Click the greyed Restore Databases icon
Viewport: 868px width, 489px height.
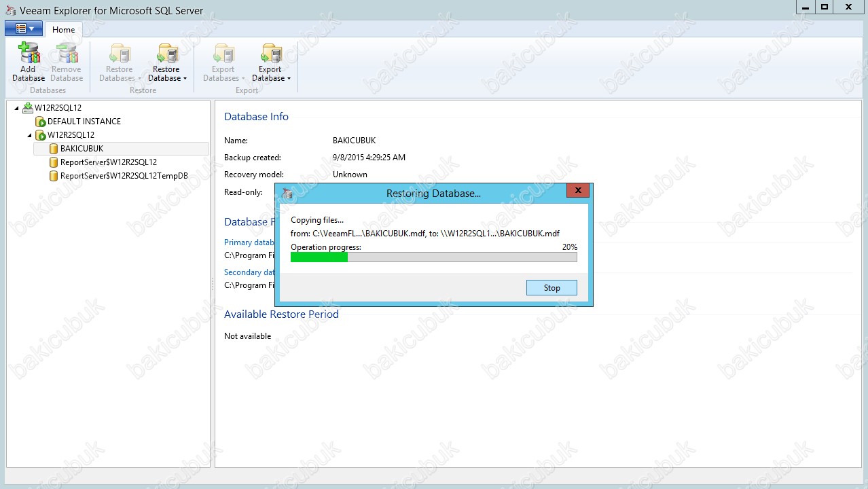point(120,53)
